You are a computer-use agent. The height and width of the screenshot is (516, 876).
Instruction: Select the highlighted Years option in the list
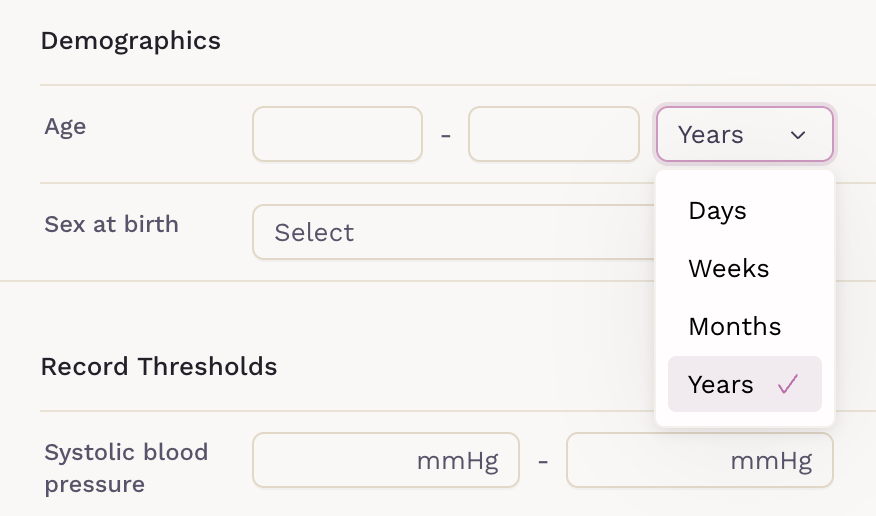pyautogui.click(x=745, y=384)
